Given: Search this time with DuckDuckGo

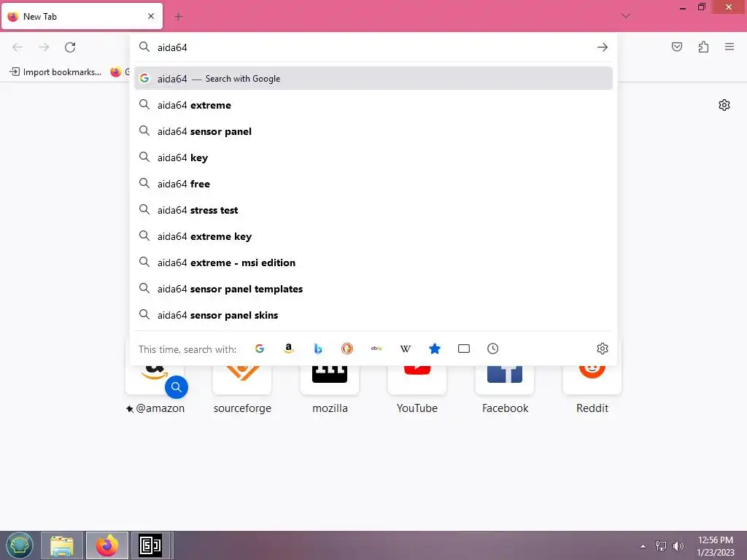Looking at the screenshot, I should click(x=347, y=349).
